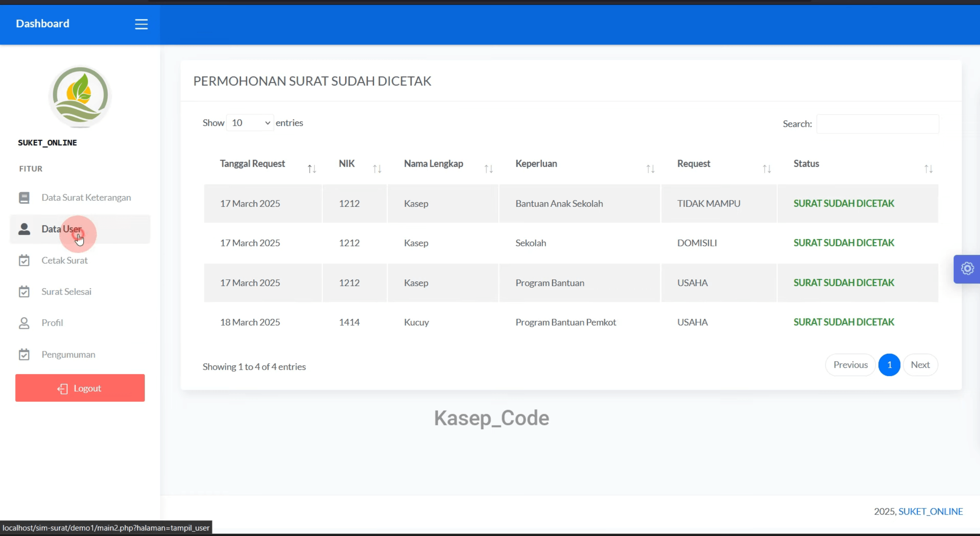
Task: Open Profil menu item
Action: coord(80,323)
